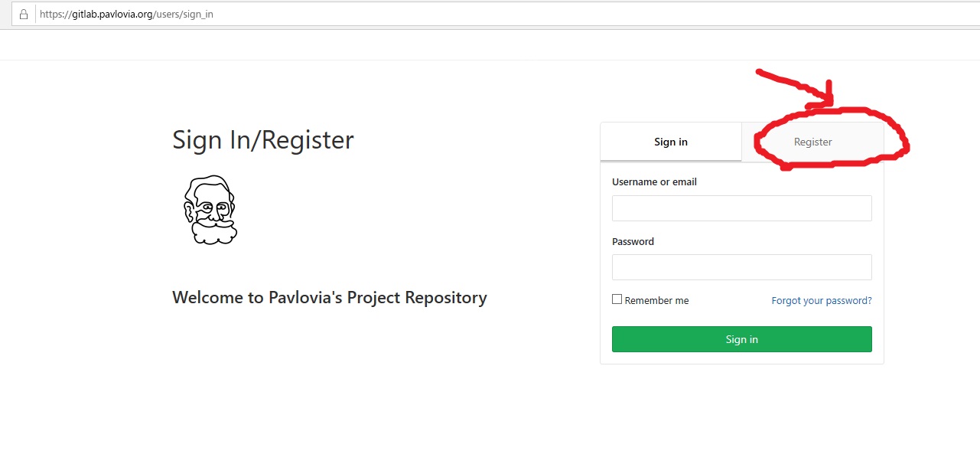
Task: Click the red arrowhead pointing at Register
Action: pos(829,98)
